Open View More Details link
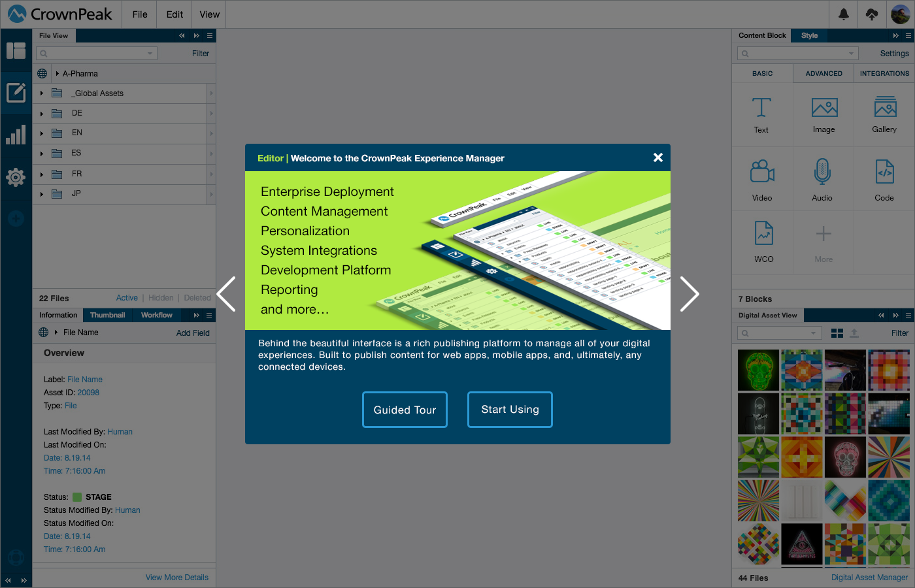 point(177,578)
